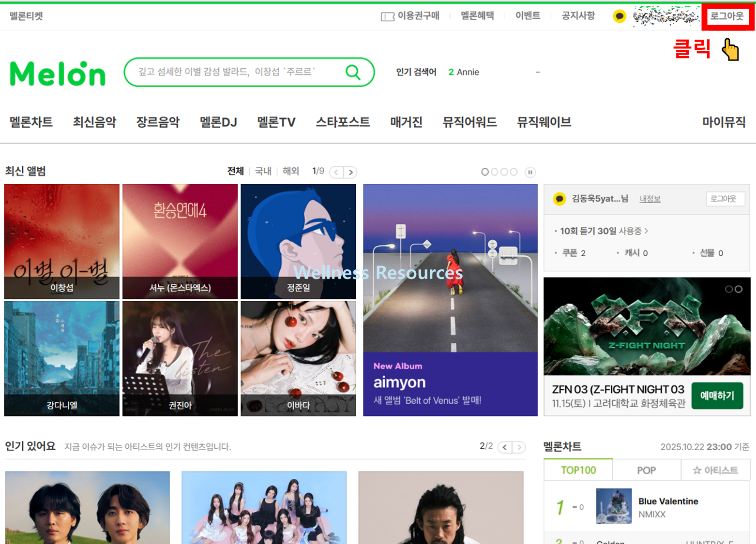Open 멜론차트 menu
The height and width of the screenshot is (544, 756).
(x=31, y=122)
